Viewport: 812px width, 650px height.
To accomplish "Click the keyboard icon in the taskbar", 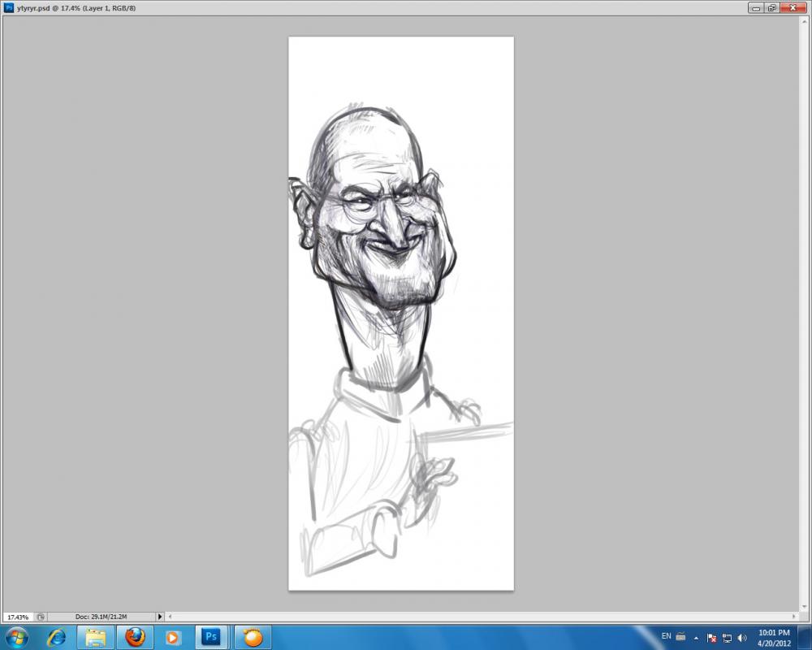I will [x=680, y=636].
